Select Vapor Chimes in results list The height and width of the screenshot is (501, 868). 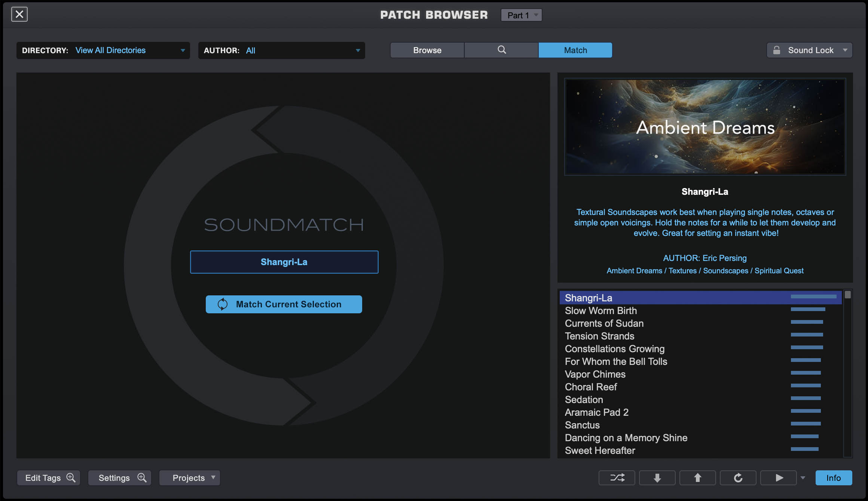coord(595,374)
